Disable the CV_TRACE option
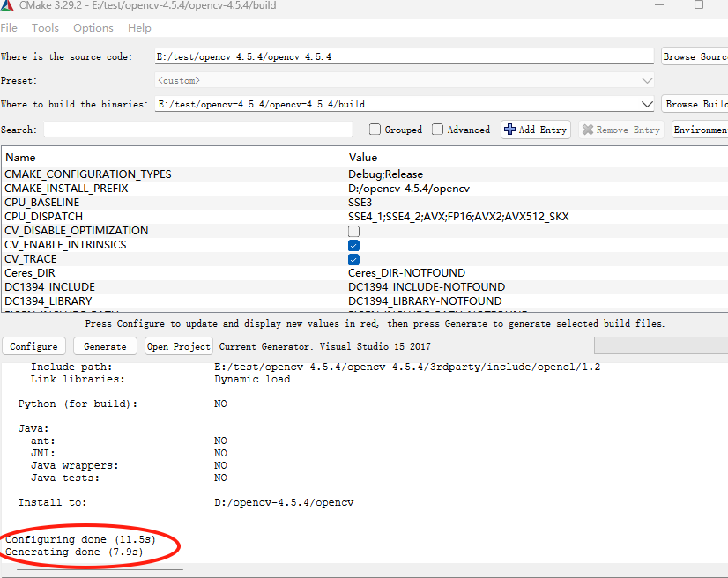 (353, 259)
